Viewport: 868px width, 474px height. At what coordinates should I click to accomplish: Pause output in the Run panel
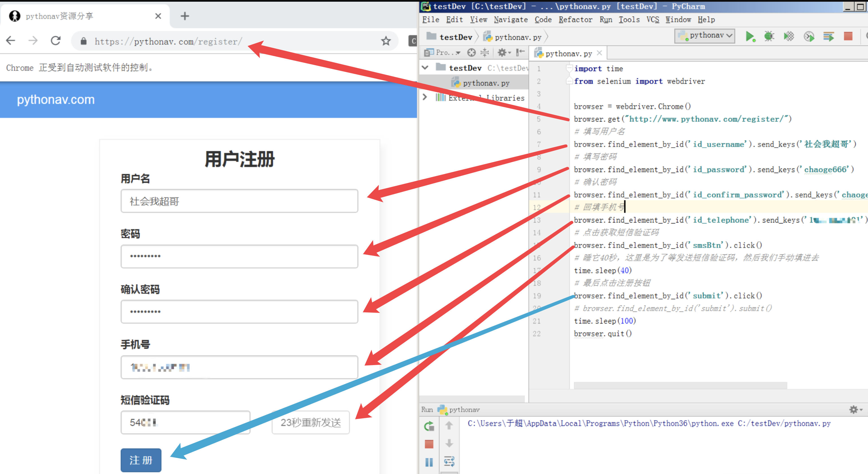tap(429, 462)
